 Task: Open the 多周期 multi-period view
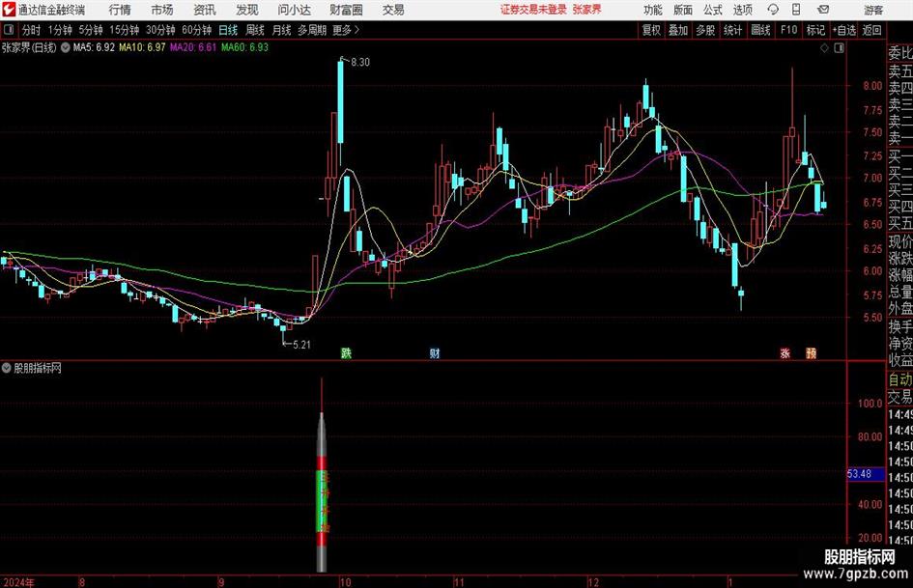[x=312, y=30]
